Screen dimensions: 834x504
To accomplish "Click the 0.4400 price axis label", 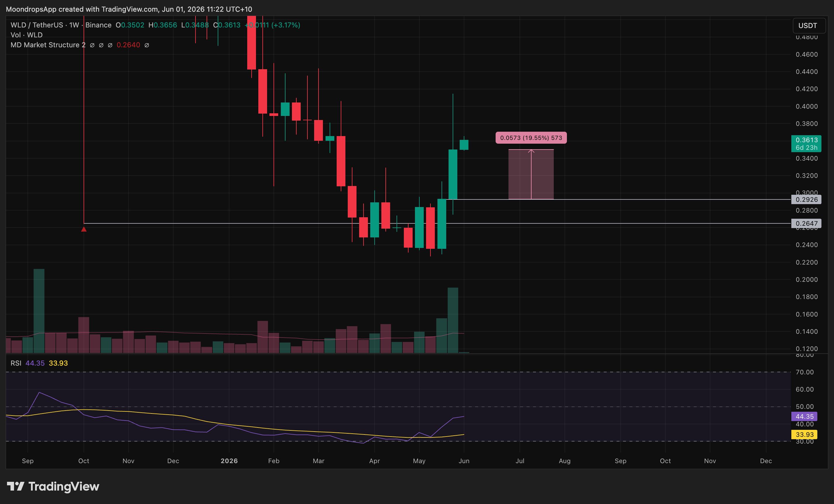I will (807, 72).
